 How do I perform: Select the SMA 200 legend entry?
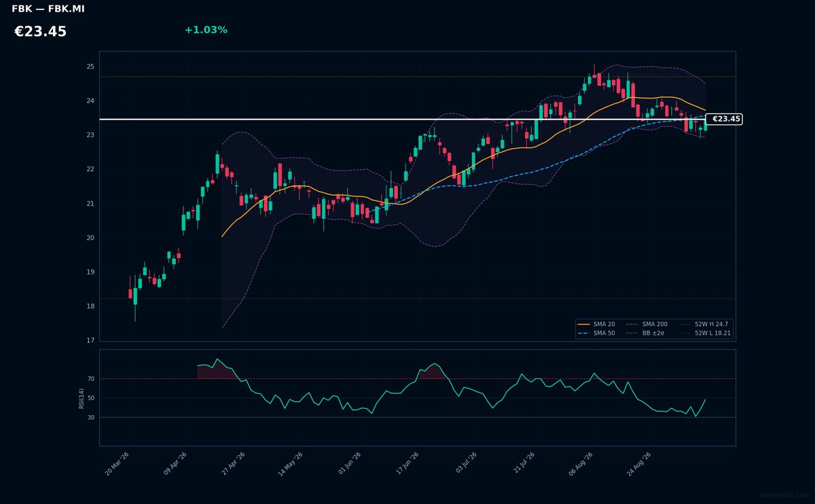(647, 324)
